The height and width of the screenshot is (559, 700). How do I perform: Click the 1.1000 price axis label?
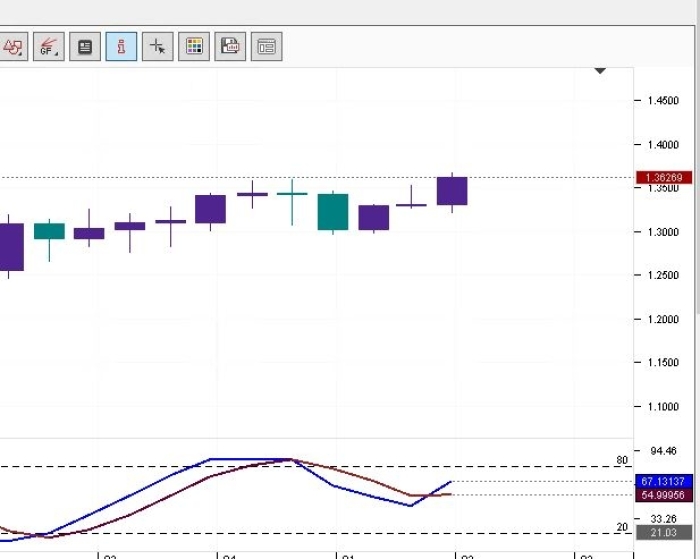pyautogui.click(x=663, y=406)
